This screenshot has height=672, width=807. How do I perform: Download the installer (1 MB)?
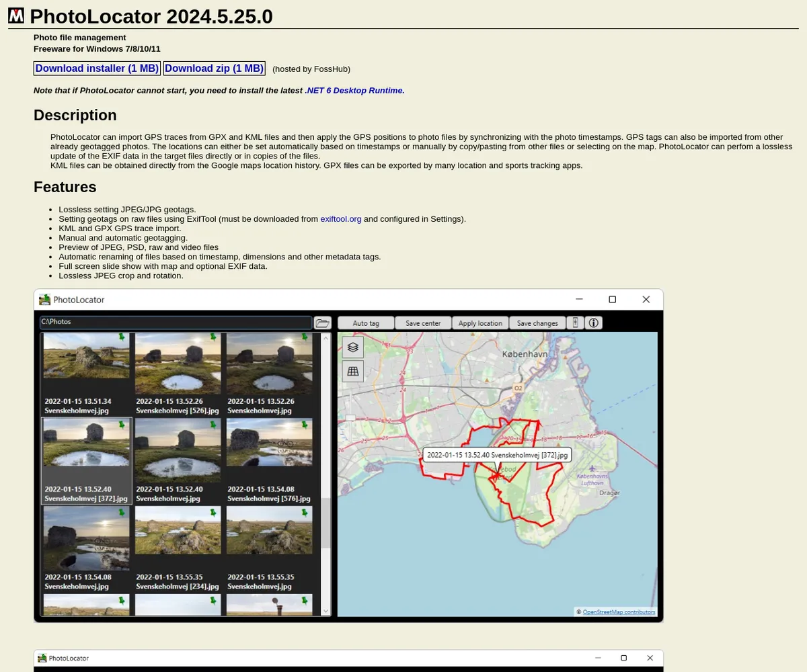click(x=97, y=69)
